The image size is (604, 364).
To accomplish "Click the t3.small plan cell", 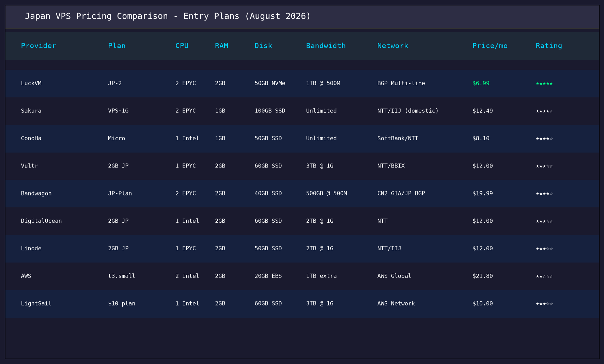I will click(122, 276).
